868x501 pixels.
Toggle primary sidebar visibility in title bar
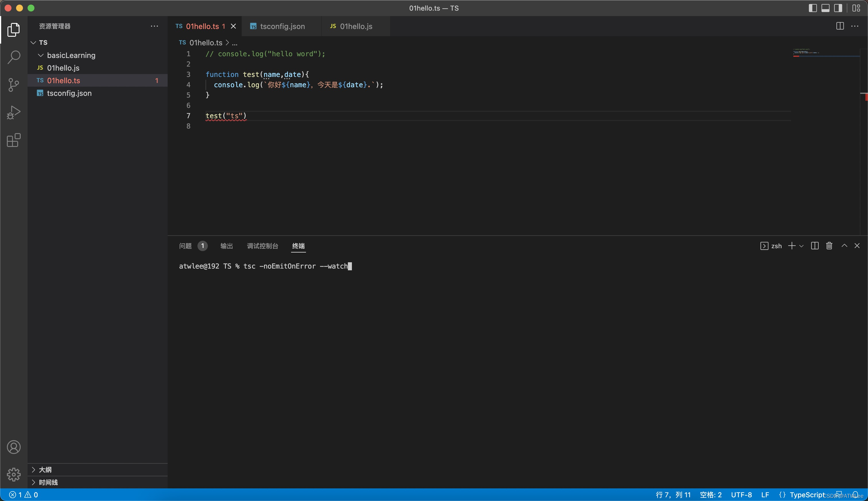click(813, 8)
